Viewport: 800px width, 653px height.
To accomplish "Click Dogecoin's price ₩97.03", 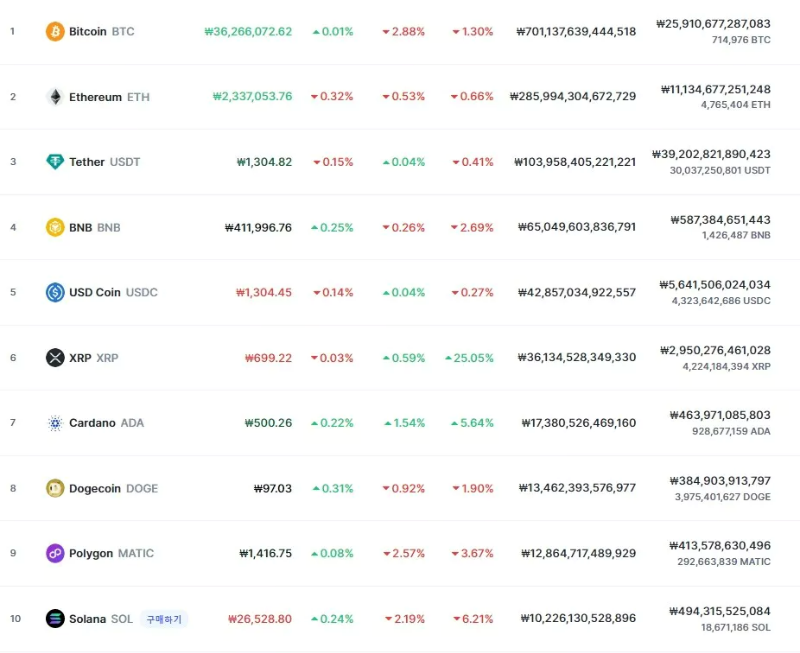I will pos(272,488).
